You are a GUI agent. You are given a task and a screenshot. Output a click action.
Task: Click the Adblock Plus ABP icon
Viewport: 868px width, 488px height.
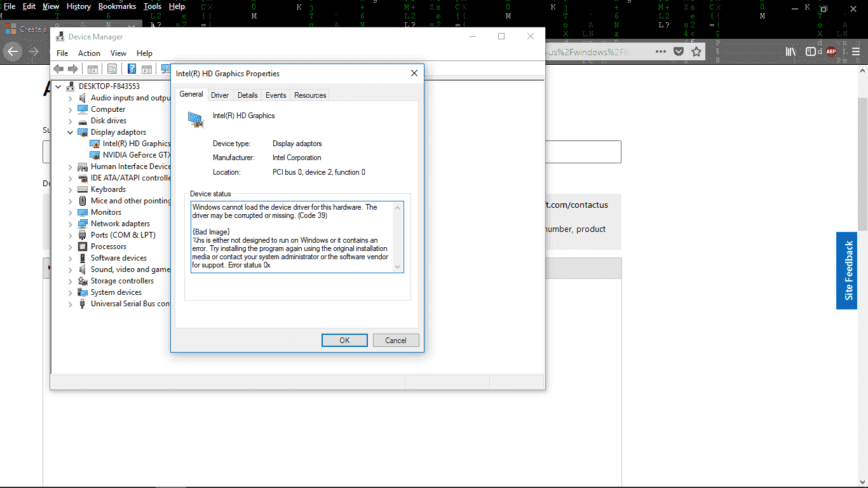tap(831, 51)
